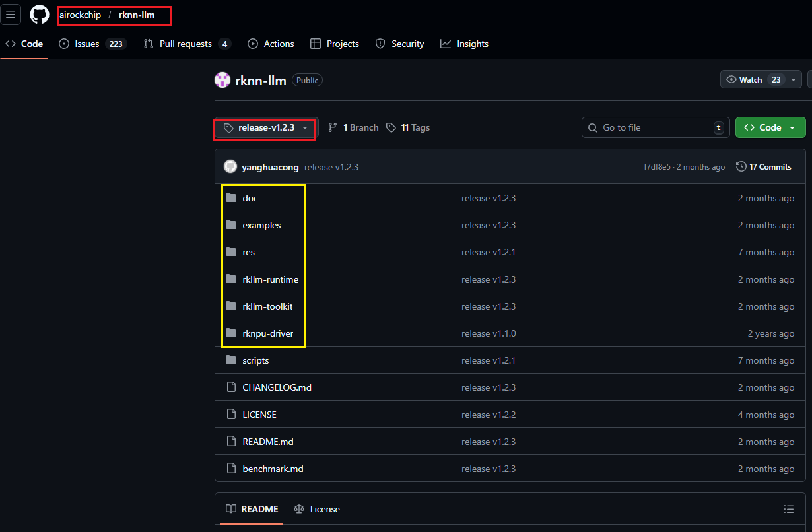Click the benchmark.md file icon
The width and height of the screenshot is (812, 532).
coord(231,469)
